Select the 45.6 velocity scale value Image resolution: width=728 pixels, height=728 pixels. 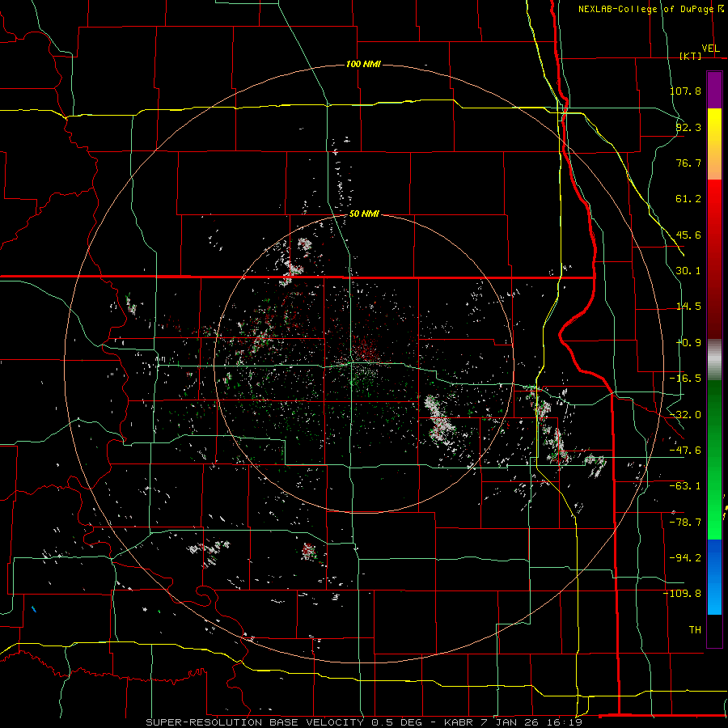click(688, 235)
